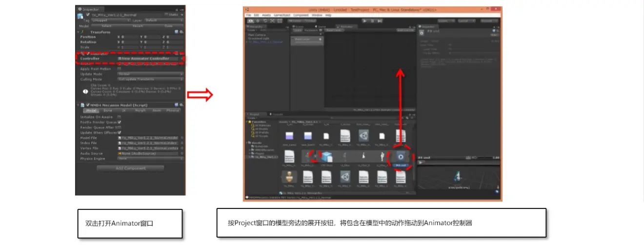This screenshot has height=245, width=644.
Task: Toggle the Animator component enabled checkbox
Action: point(88,54)
